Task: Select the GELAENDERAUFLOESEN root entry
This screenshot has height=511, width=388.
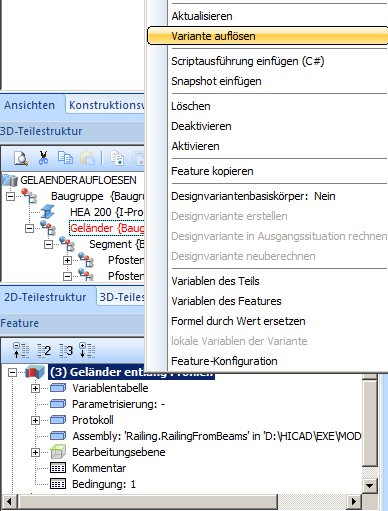Action: click(78, 180)
